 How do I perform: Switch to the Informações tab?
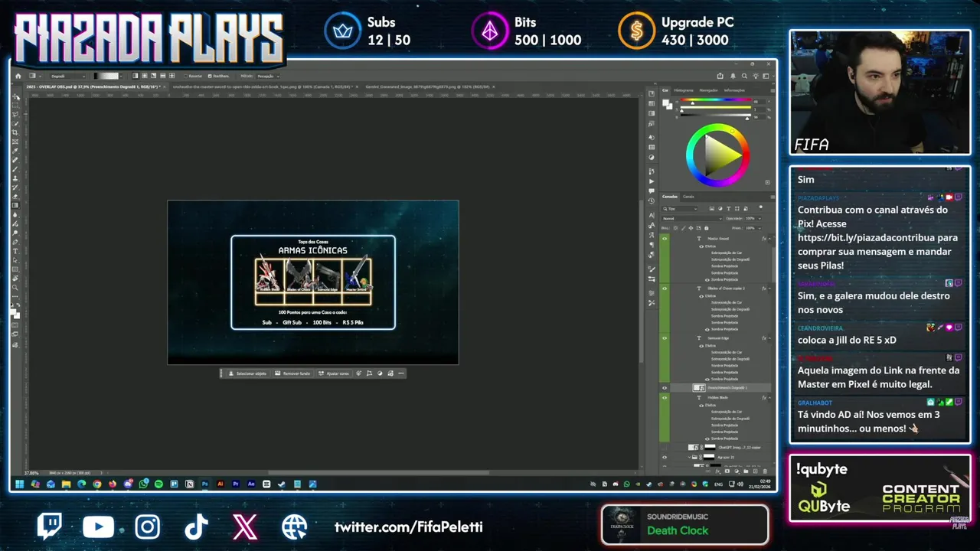[x=734, y=90]
